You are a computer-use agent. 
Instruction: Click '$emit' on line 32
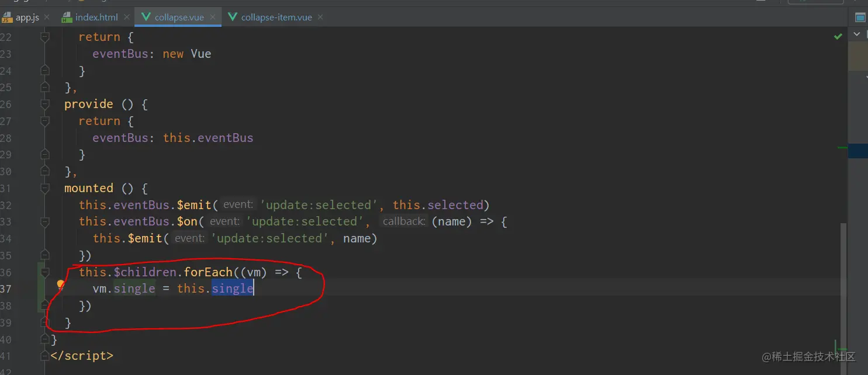(x=195, y=205)
